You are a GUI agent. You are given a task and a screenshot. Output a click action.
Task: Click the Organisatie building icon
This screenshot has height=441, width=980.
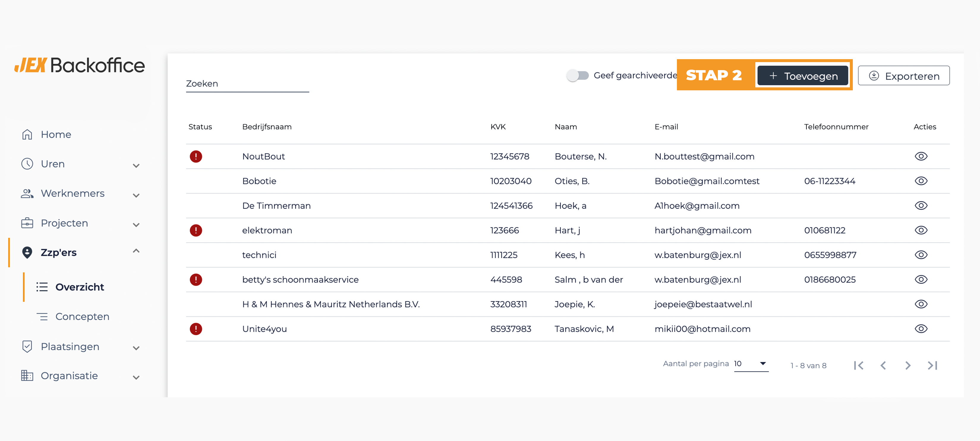27,376
